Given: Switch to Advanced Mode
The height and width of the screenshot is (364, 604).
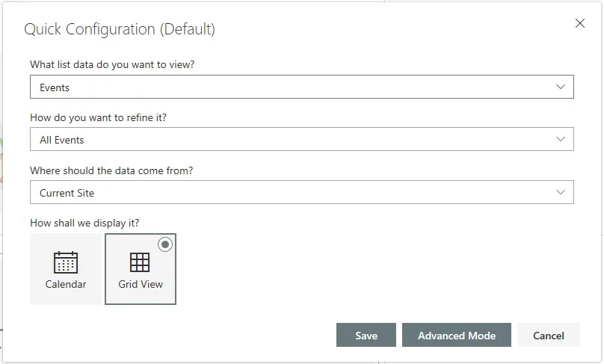Looking at the screenshot, I should click(457, 335).
